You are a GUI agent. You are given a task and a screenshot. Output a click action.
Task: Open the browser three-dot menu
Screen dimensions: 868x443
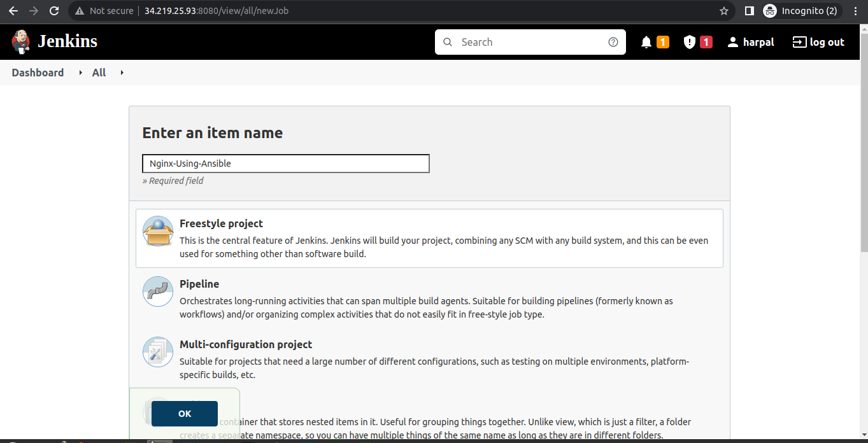[857, 11]
